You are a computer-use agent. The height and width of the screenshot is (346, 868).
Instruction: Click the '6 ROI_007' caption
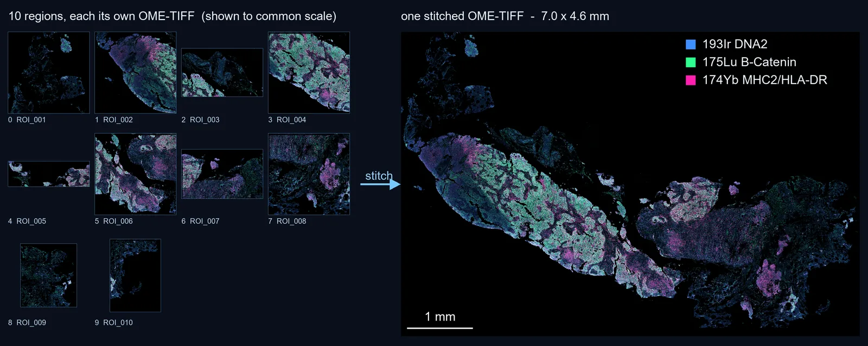coord(201,221)
